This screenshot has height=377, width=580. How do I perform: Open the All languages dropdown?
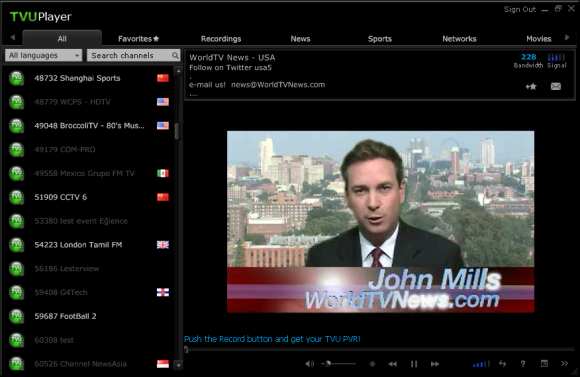(x=44, y=55)
